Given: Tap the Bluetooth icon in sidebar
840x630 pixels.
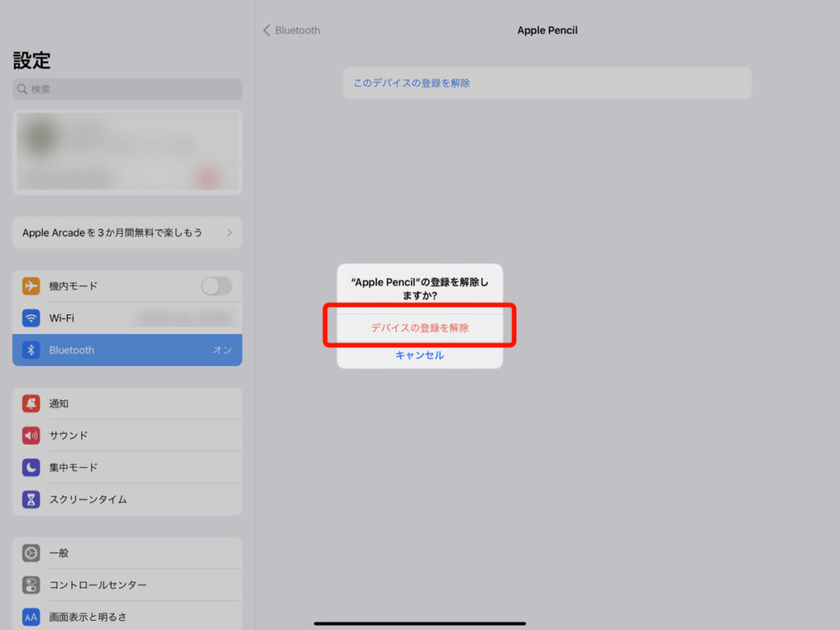Looking at the screenshot, I should [31, 350].
